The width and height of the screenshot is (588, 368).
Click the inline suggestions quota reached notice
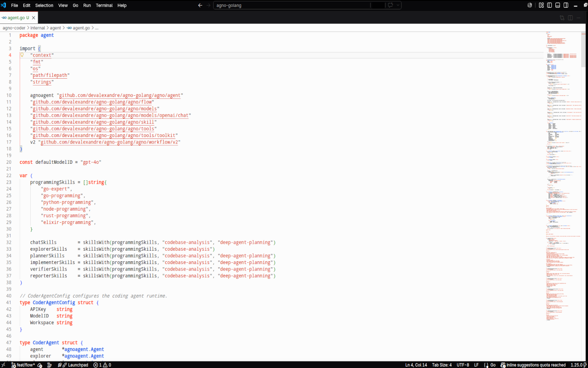[533, 365]
